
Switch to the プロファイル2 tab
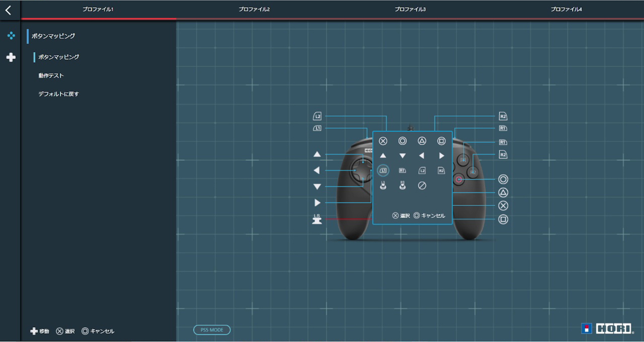pyautogui.click(x=254, y=9)
